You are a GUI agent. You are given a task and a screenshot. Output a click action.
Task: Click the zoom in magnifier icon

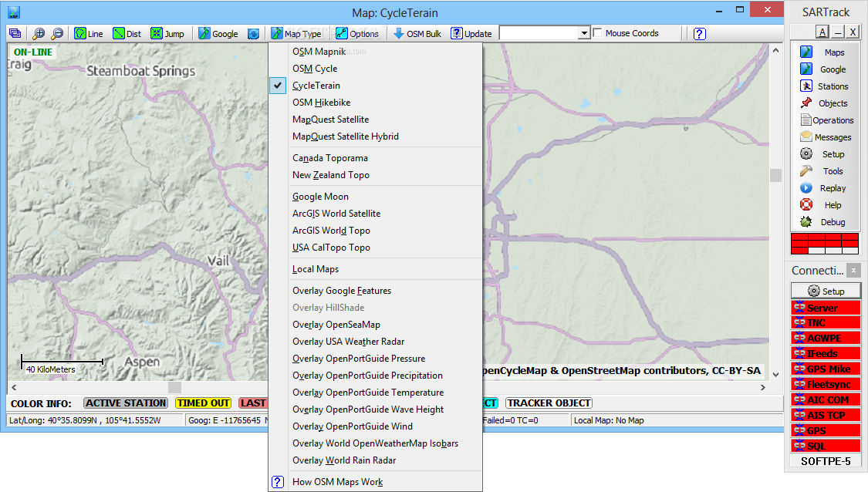(x=39, y=33)
